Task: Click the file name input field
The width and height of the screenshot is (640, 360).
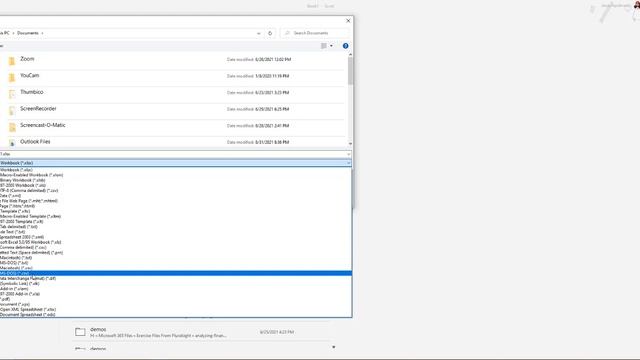Action: 173,154
